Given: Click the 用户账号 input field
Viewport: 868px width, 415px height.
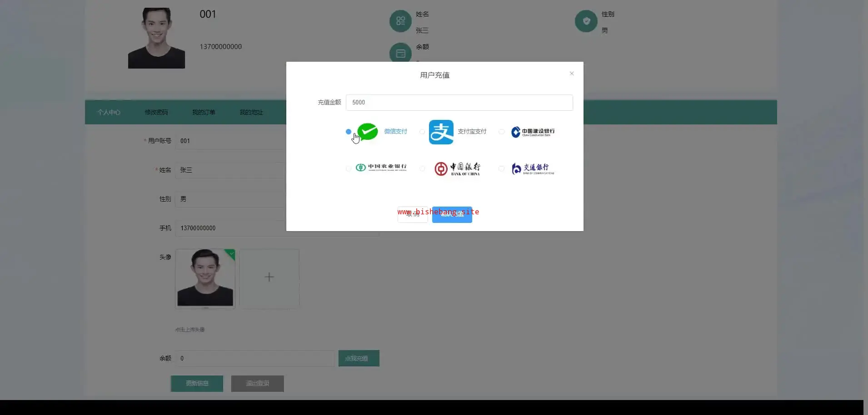Looking at the screenshot, I should click(231, 141).
